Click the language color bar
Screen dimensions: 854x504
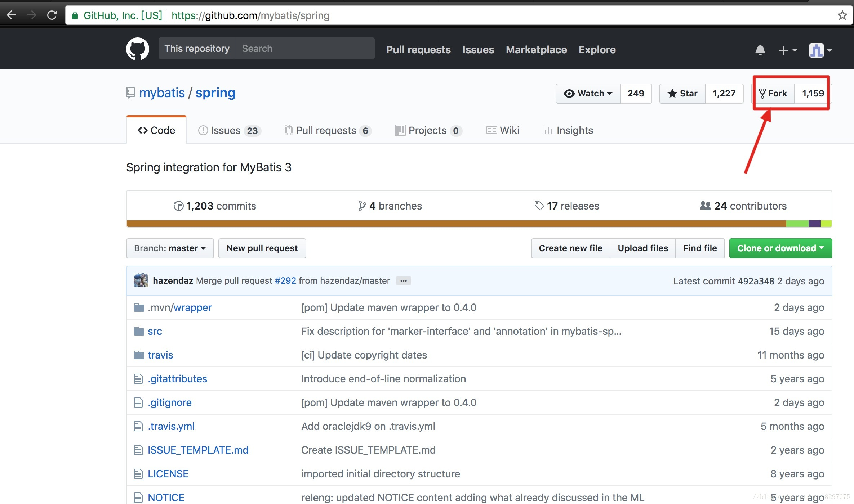(455, 224)
